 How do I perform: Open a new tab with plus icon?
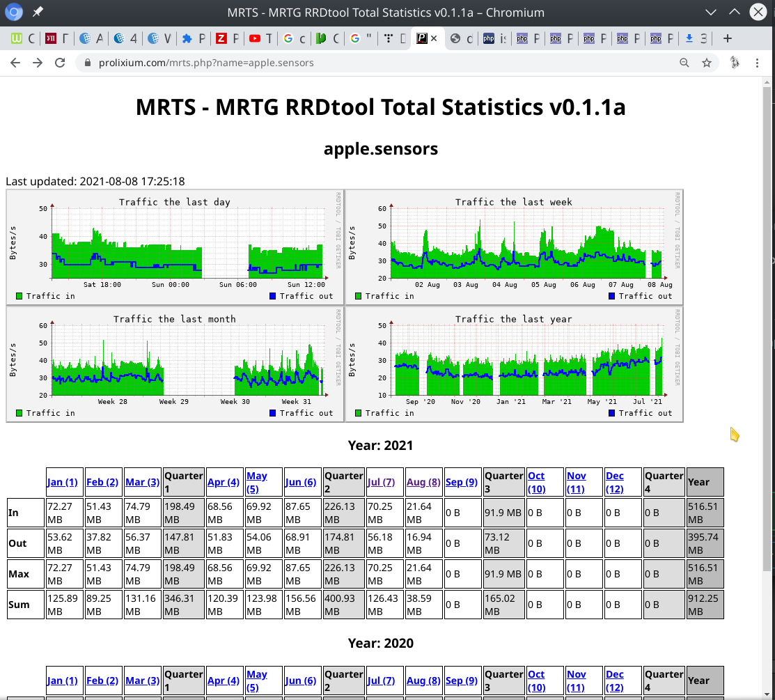[728, 38]
